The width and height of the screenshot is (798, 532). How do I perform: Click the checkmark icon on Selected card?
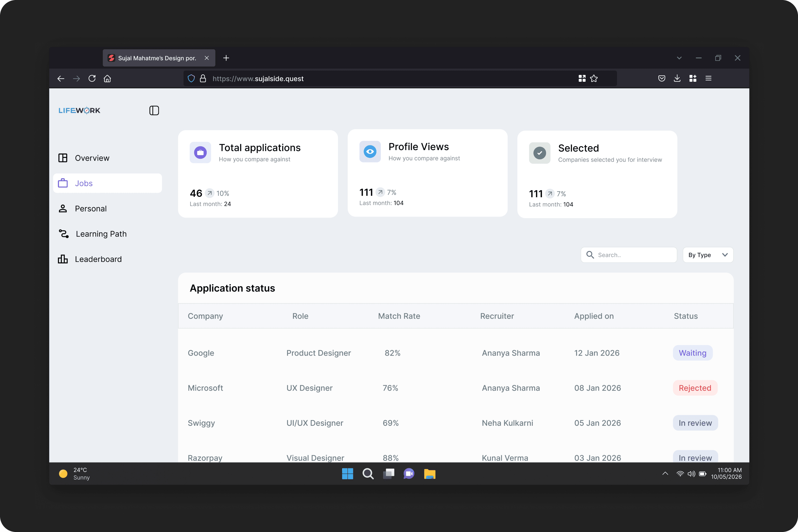point(539,153)
